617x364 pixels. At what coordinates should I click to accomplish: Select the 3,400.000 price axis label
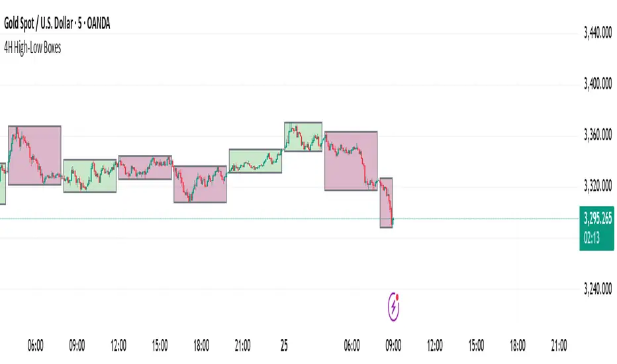tap(597, 84)
